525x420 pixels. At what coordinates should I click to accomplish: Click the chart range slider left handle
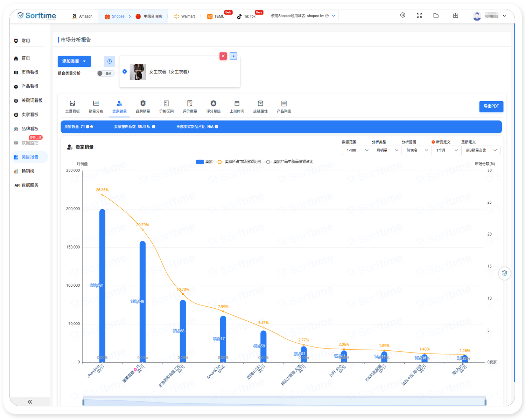tap(83, 402)
